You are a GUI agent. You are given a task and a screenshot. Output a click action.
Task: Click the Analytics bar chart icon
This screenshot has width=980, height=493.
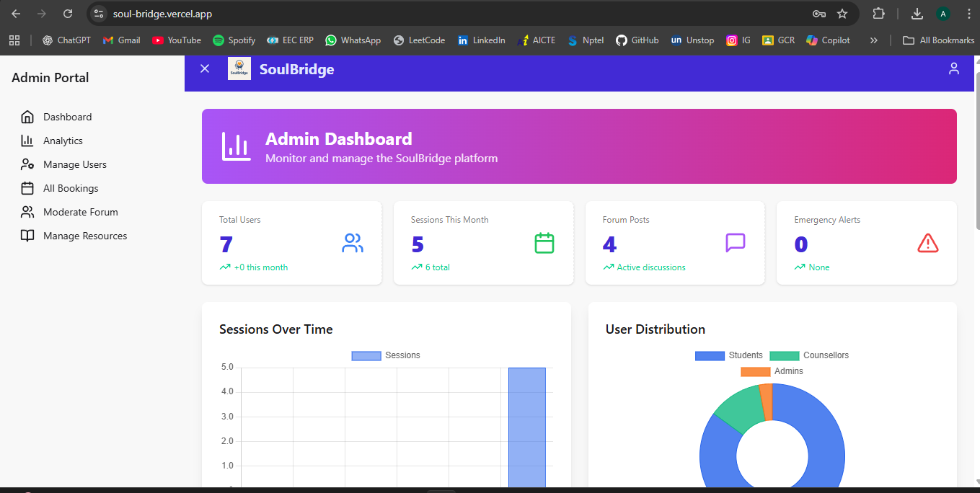[27, 141]
